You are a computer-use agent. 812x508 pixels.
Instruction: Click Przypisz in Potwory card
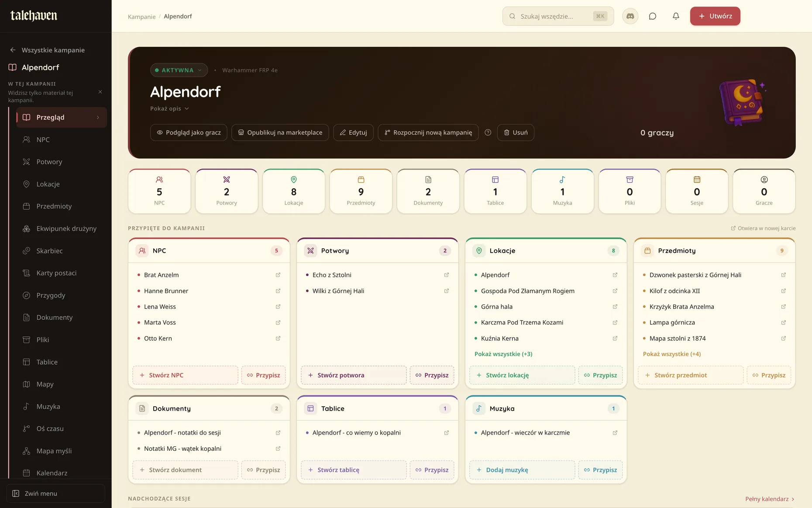pyautogui.click(x=432, y=375)
